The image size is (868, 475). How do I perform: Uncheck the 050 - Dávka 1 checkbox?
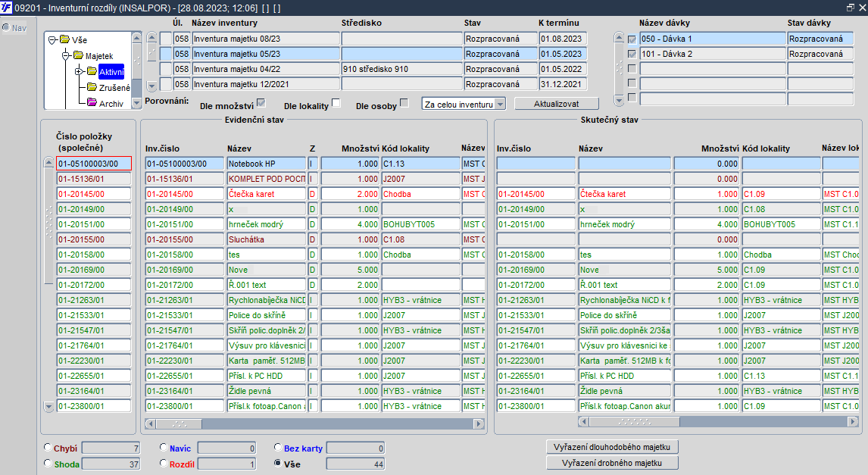click(632, 39)
